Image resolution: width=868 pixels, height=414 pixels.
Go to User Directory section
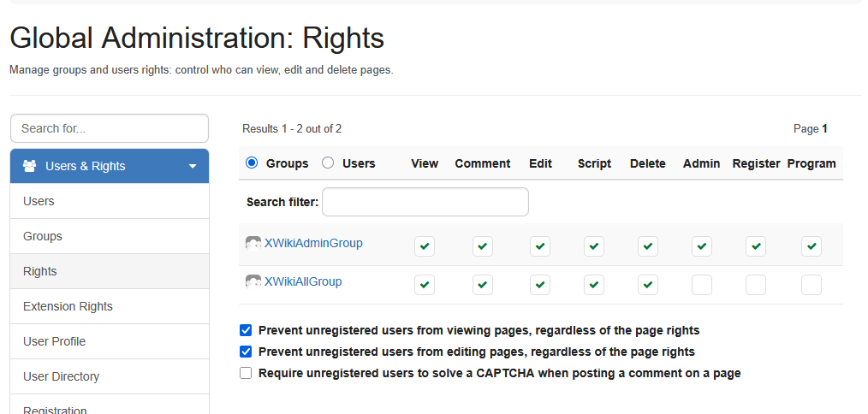pos(61,376)
